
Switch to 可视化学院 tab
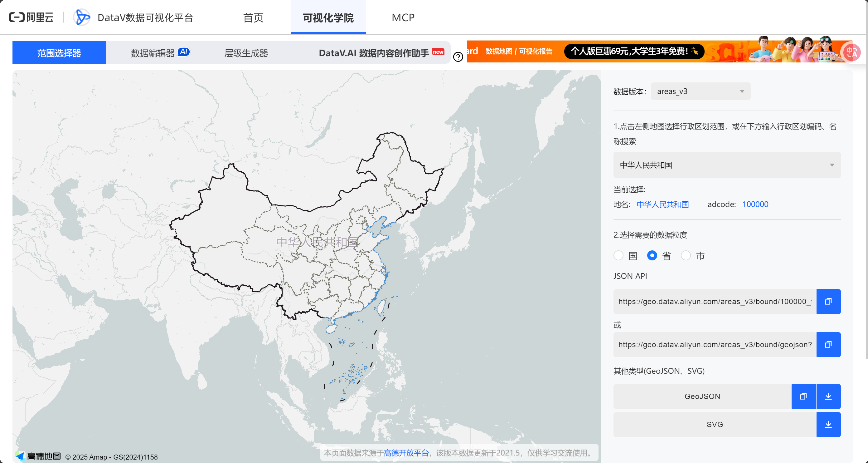[x=328, y=17]
